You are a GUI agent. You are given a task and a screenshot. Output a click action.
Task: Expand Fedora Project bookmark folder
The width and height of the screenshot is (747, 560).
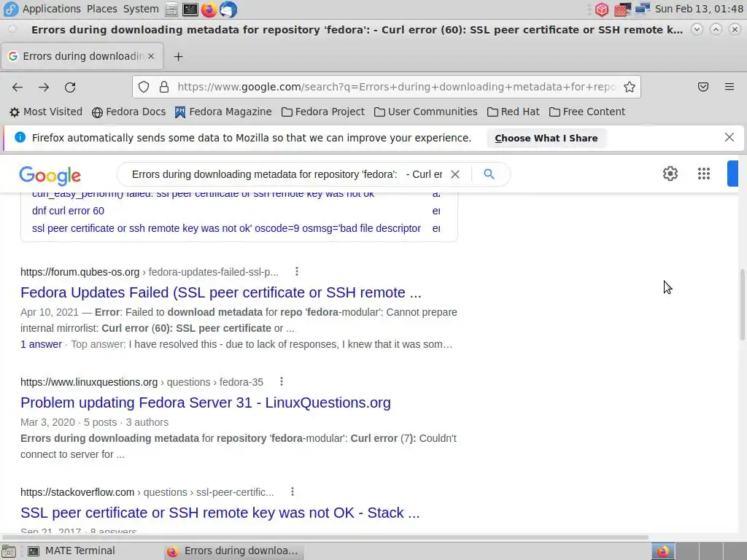323,112
